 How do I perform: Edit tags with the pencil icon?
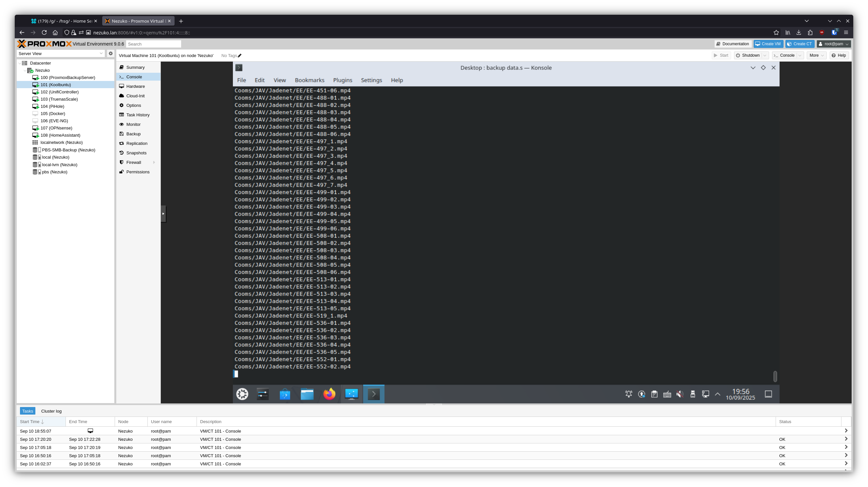click(239, 56)
